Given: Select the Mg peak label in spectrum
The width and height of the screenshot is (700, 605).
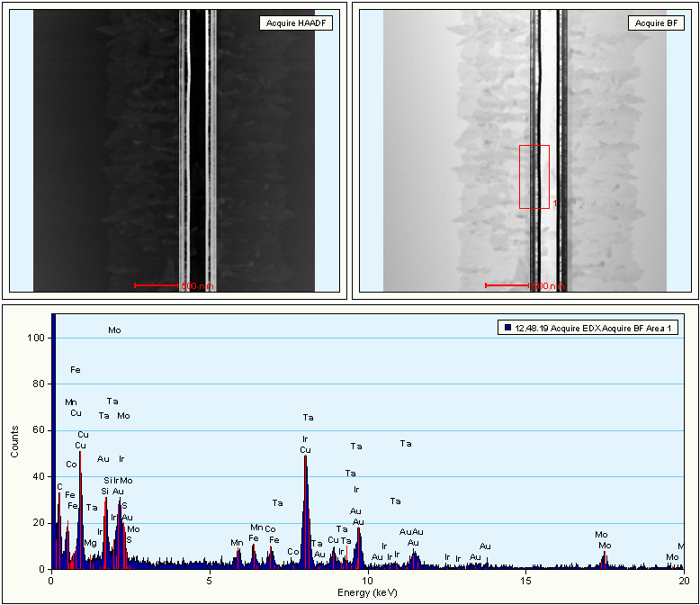Looking at the screenshot, I should [x=90, y=543].
